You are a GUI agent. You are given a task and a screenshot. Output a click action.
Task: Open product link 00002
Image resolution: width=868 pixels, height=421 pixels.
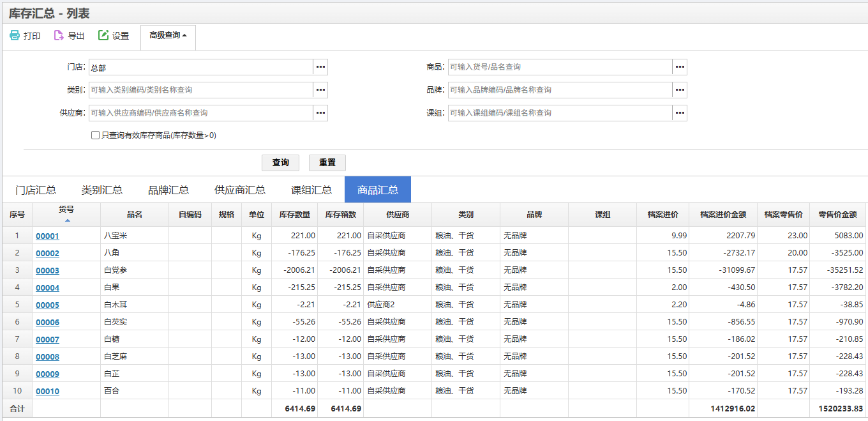(47, 253)
